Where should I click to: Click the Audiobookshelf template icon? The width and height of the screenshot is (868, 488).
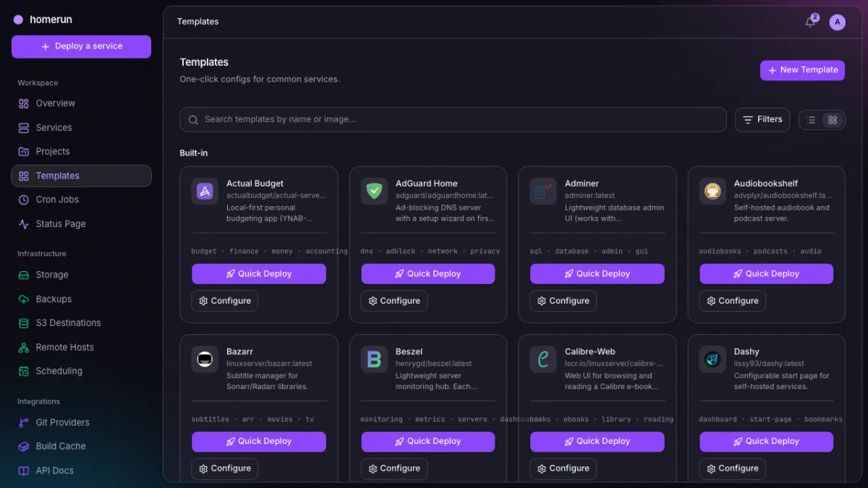tap(712, 192)
